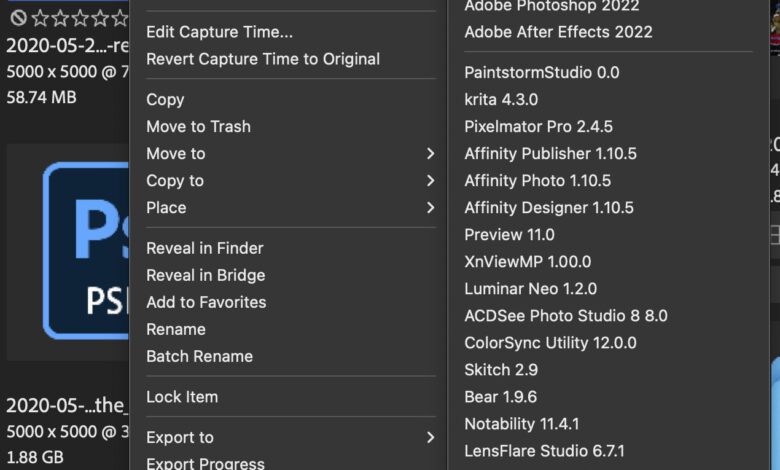Expand the Copy to submenu
The image size is (780, 470).
[430, 181]
